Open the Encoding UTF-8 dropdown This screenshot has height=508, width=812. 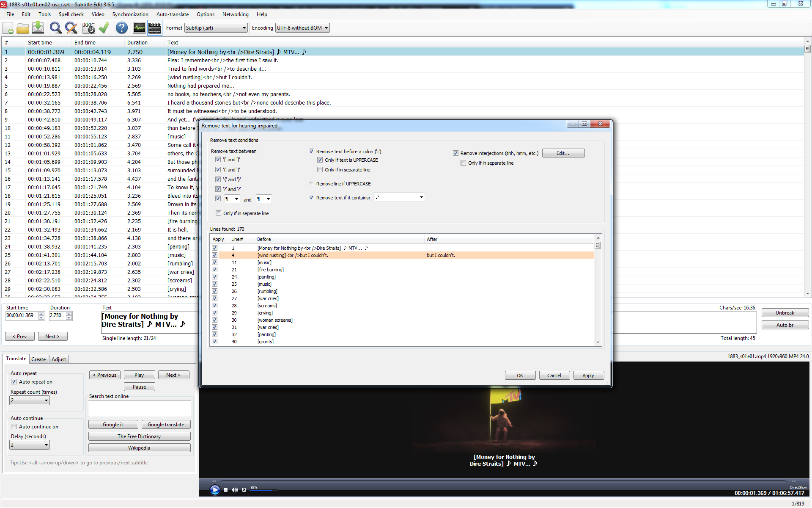302,28
